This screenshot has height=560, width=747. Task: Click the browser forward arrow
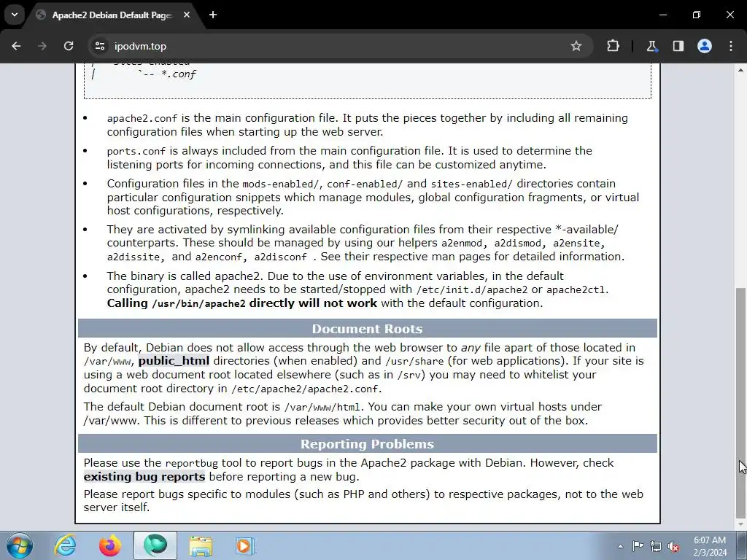point(42,46)
